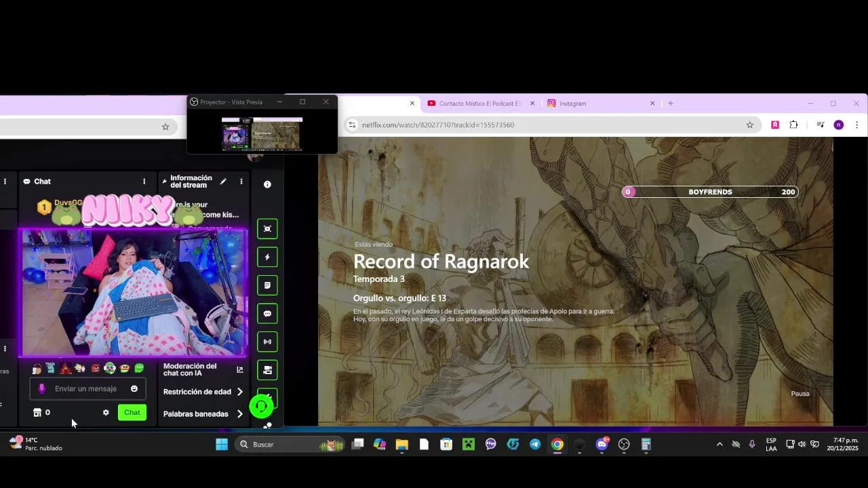Open Chrome three-dot menu
The height and width of the screenshot is (488, 868).
point(856,125)
